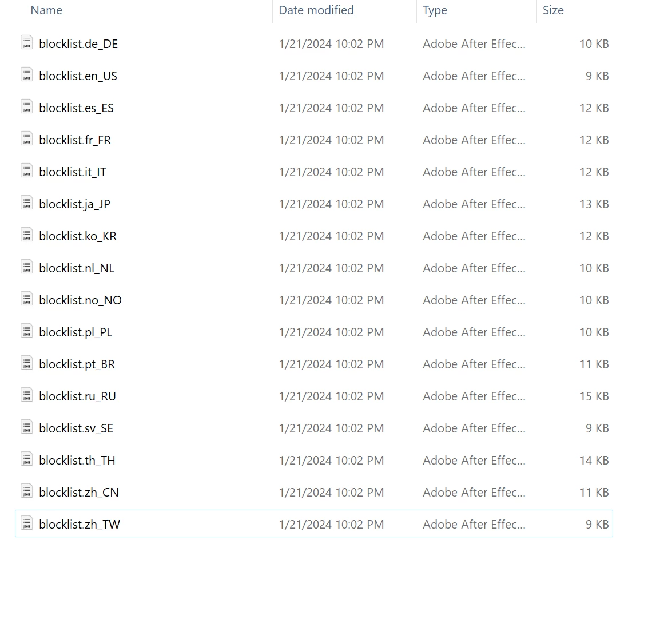This screenshot has width=672, height=619.
Task: Click the JSON icon next to blocklist.th_TH
Action: coord(26,459)
